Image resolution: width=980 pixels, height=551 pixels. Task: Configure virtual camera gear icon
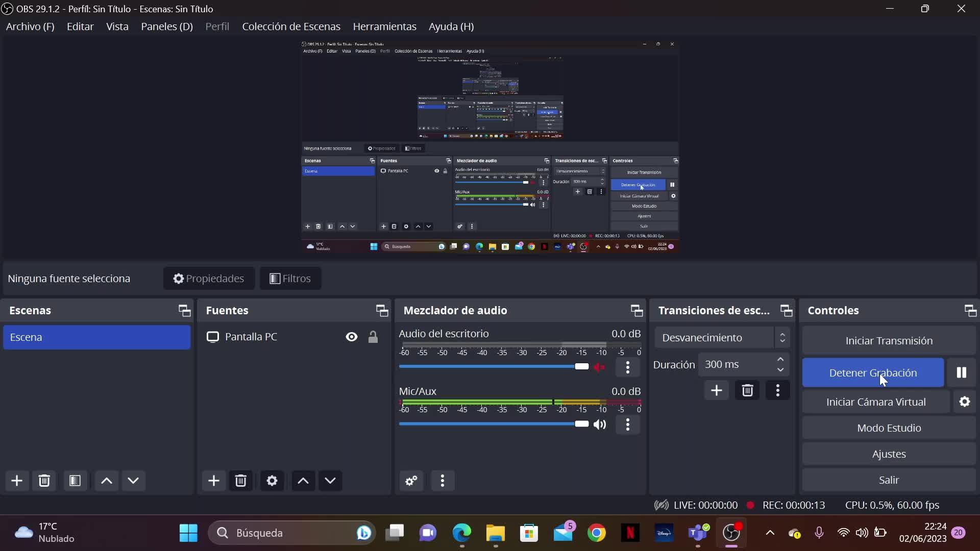[964, 402]
